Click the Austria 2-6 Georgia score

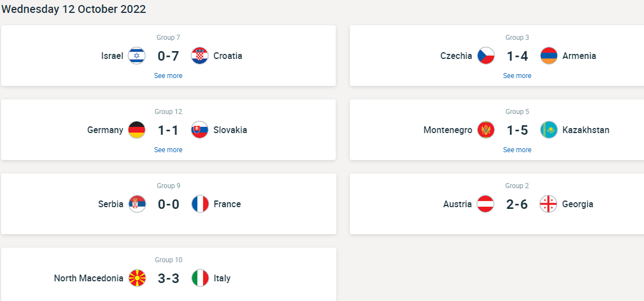tap(517, 204)
